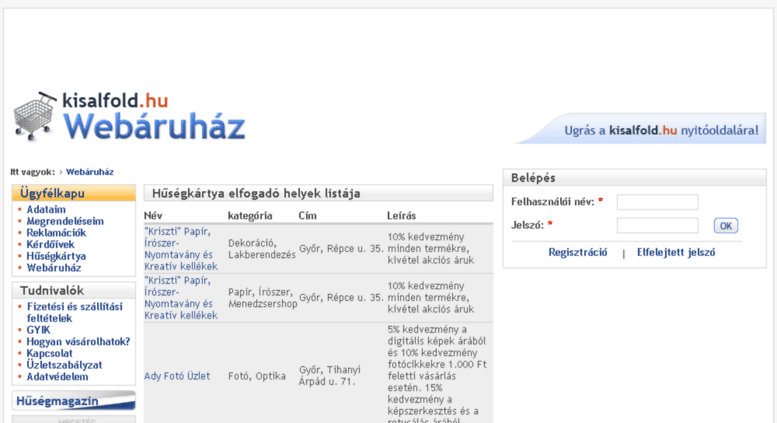Open Megrendeléseim in the sidebar
The width and height of the screenshot is (777, 423).
tap(65, 221)
